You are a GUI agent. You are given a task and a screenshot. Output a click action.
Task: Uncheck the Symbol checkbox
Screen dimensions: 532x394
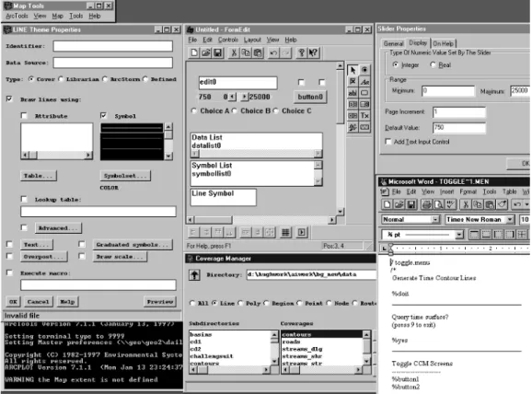[x=103, y=116]
